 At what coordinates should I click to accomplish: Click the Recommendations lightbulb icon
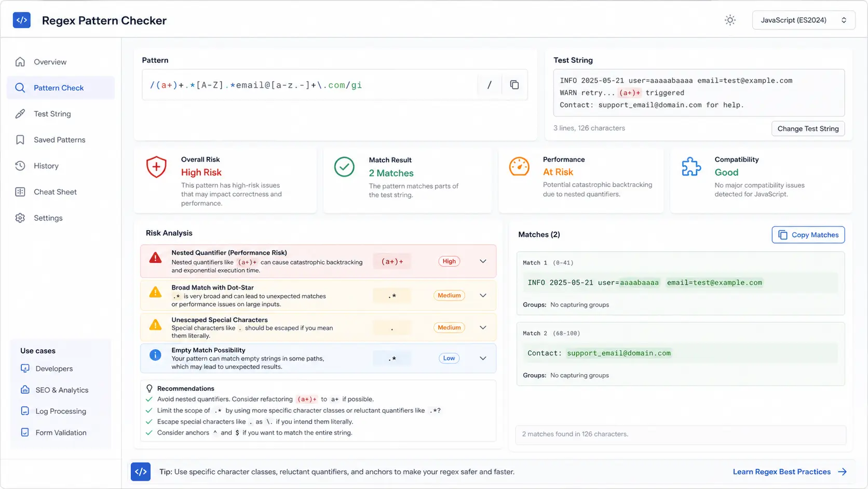point(150,388)
